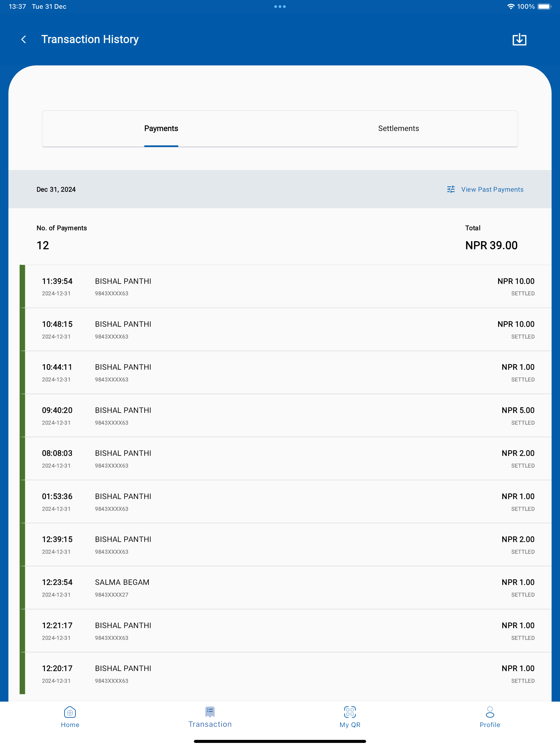Open the Home tab icon

click(x=70, y=712)
